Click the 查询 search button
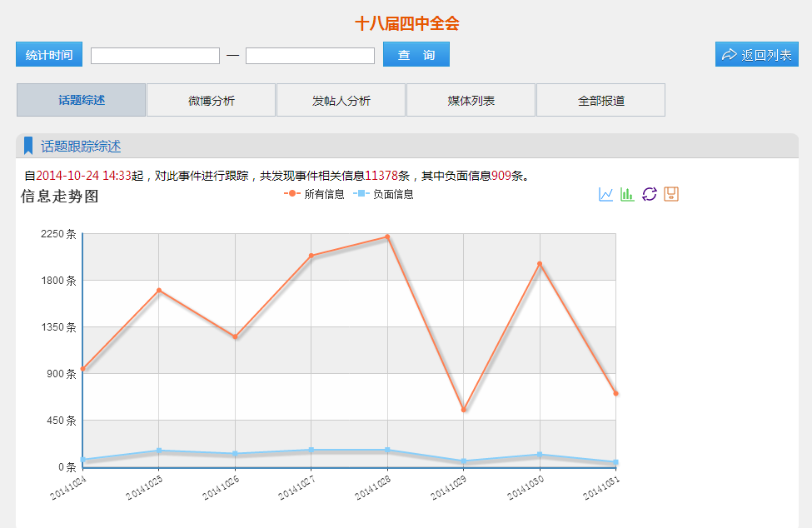The height and width of the screenshot is (528, 812). click(416, 55)
